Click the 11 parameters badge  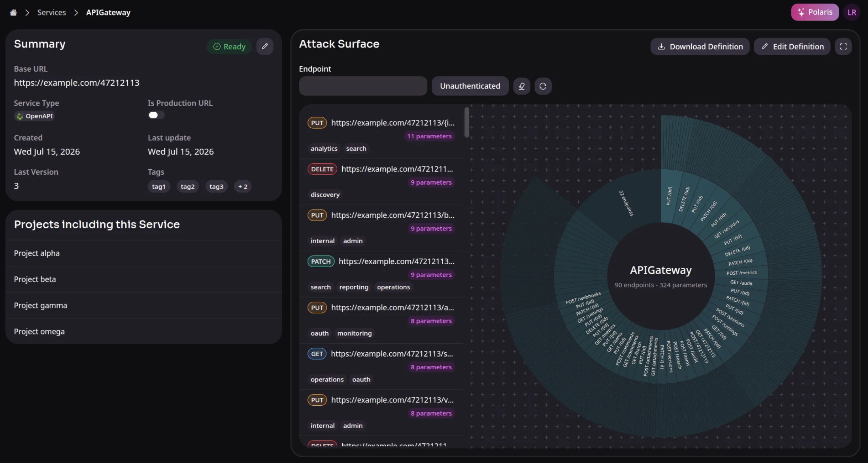coord(429,136)
